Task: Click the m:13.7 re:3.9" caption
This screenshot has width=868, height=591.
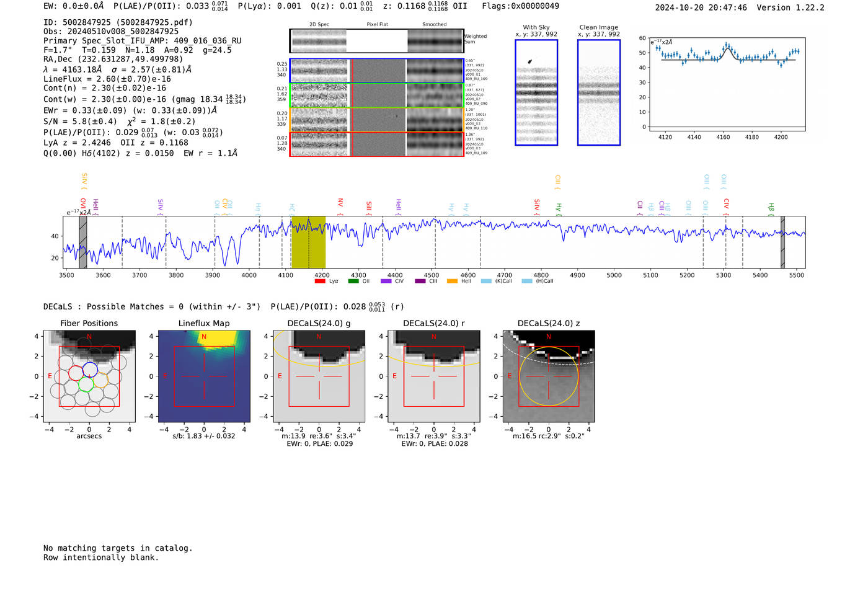Action: coord(434,436)
